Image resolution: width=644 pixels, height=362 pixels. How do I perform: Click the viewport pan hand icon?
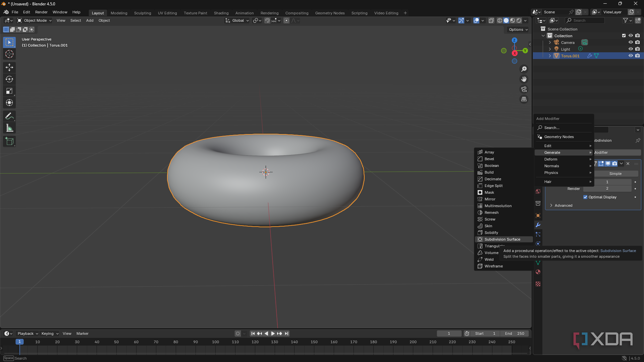524,79
